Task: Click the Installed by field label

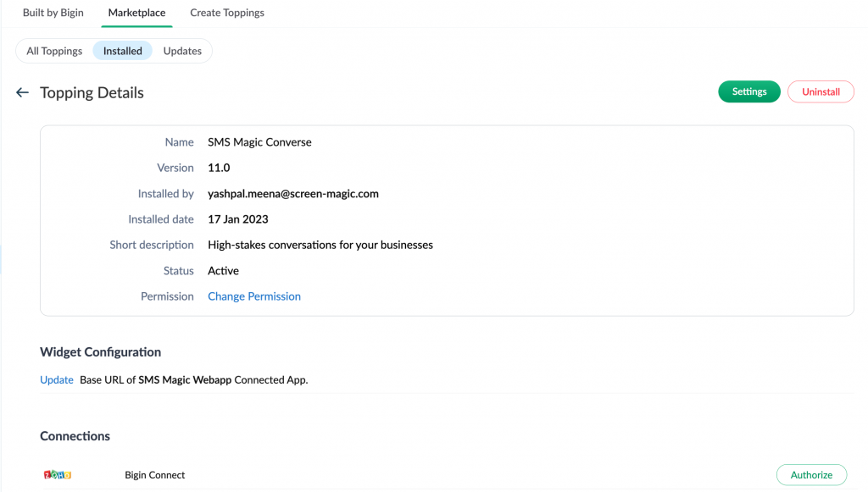Action: coord(165,193)
